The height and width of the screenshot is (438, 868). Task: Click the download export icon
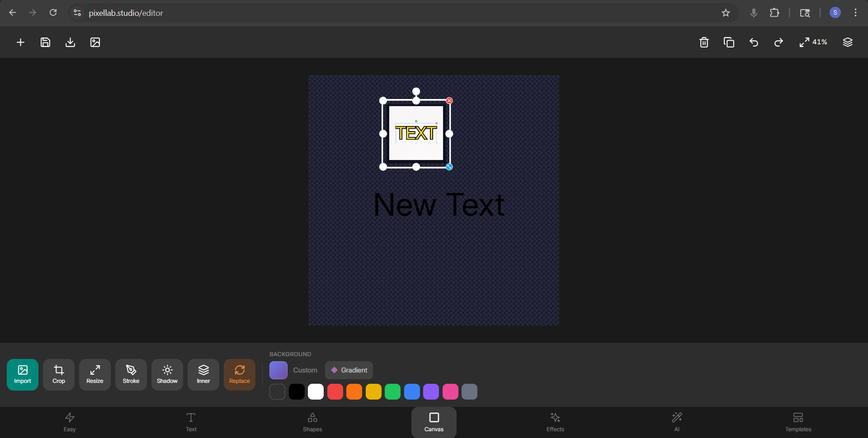click(x=70, y=42)
